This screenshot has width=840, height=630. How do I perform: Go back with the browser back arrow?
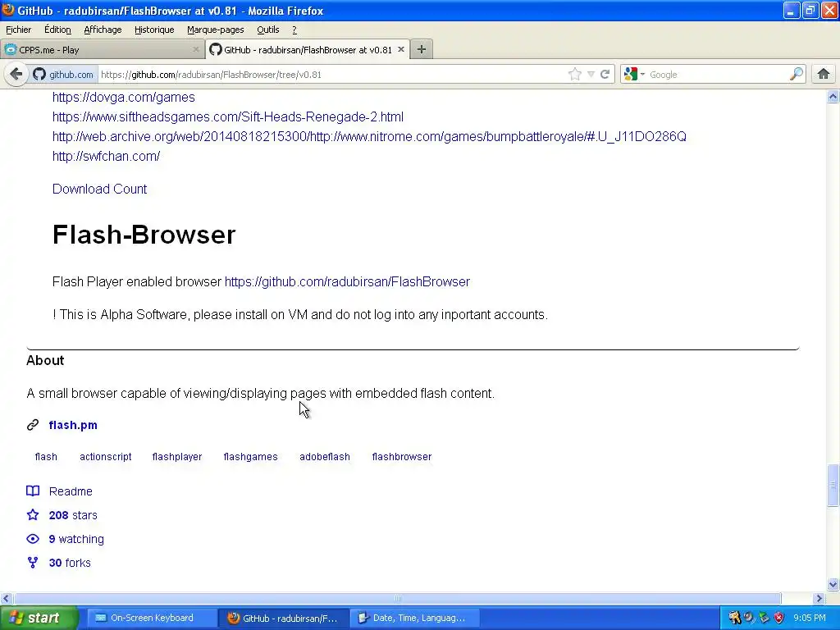click(x=16, y=74)
